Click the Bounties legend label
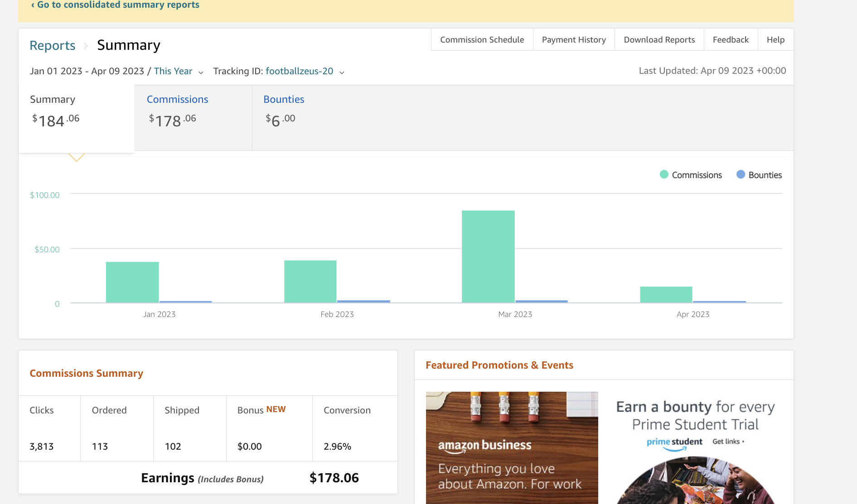857x504 pixels. pyautogui.click(x=765, y=175)
